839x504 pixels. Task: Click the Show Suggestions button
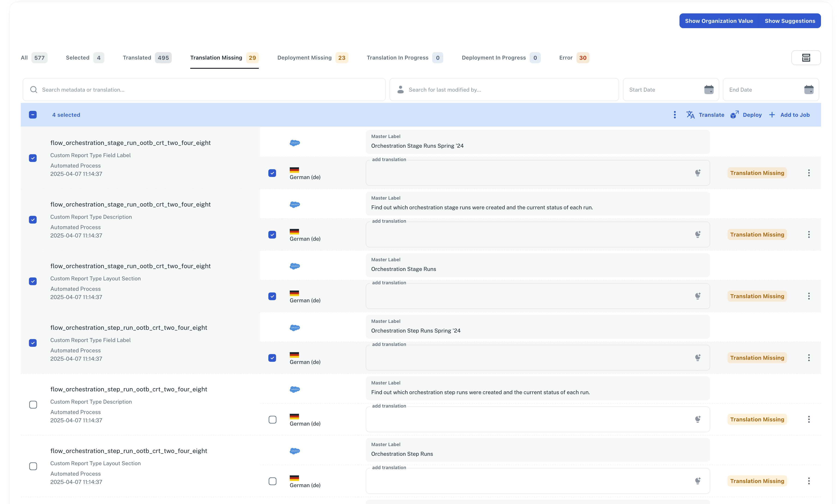(790, 21)
